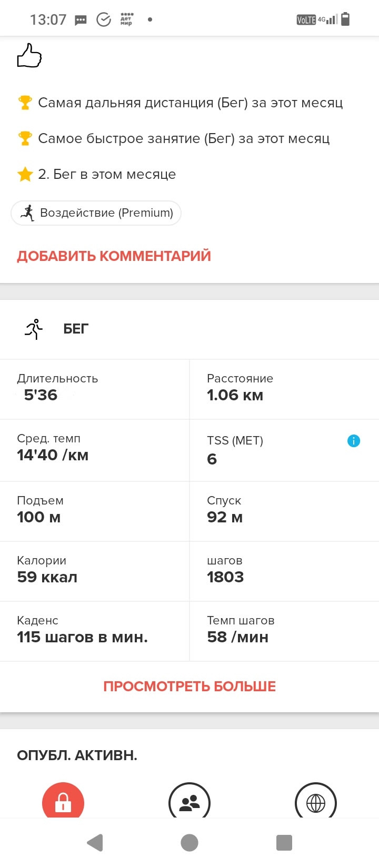This screenshot has width=379, height=868.
Task: Tap the Android back navigation button
Action: tap(95, 843)
